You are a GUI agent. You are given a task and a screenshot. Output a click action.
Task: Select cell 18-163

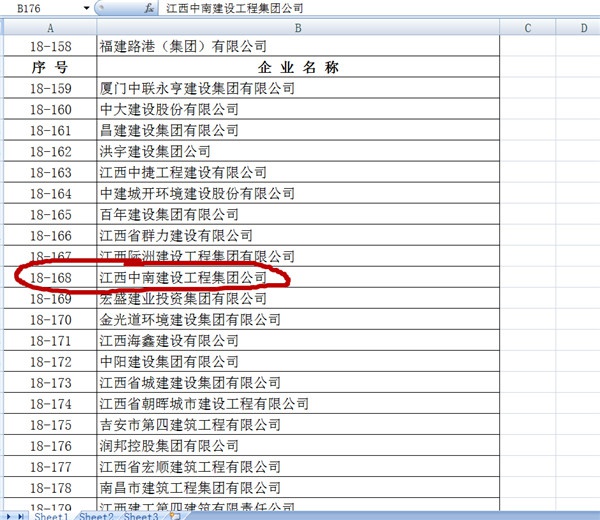50,172
